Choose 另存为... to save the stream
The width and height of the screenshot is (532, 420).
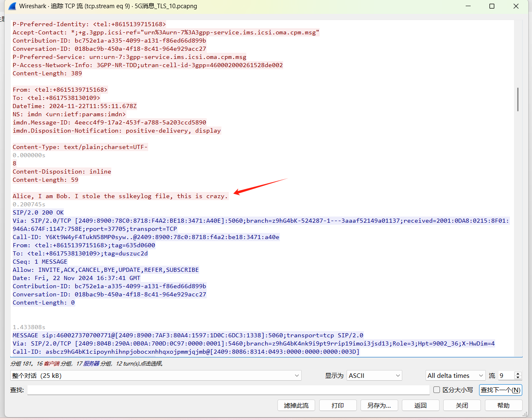379,405
